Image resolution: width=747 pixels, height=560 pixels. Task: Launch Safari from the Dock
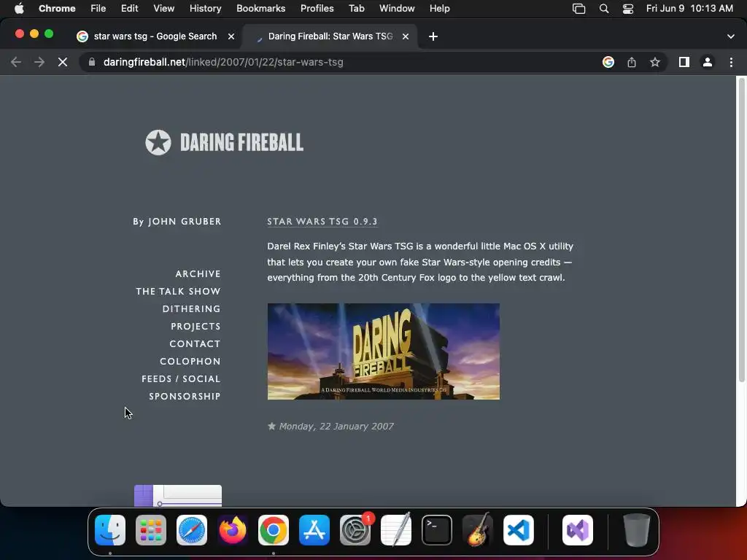[192, 530]
